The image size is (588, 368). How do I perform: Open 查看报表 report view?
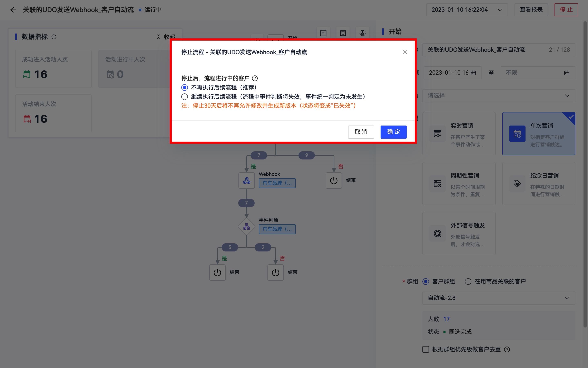(x=531, y=10)
